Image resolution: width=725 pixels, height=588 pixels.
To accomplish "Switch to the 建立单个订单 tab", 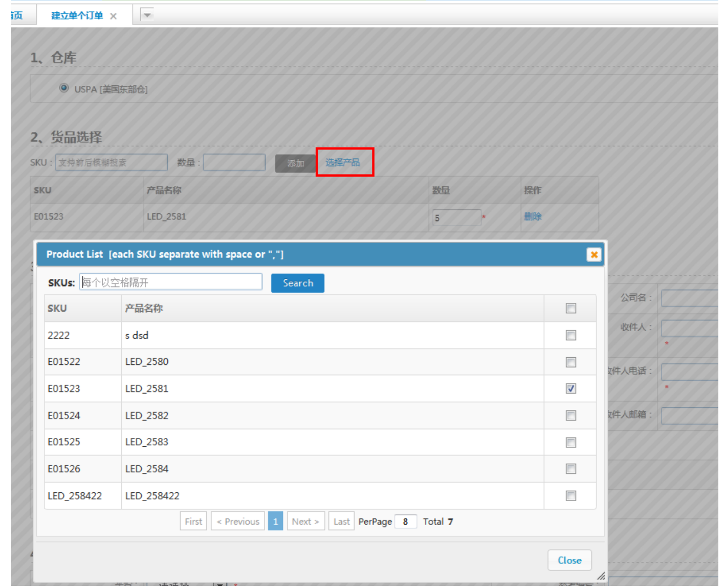I will tap(77, 16).
